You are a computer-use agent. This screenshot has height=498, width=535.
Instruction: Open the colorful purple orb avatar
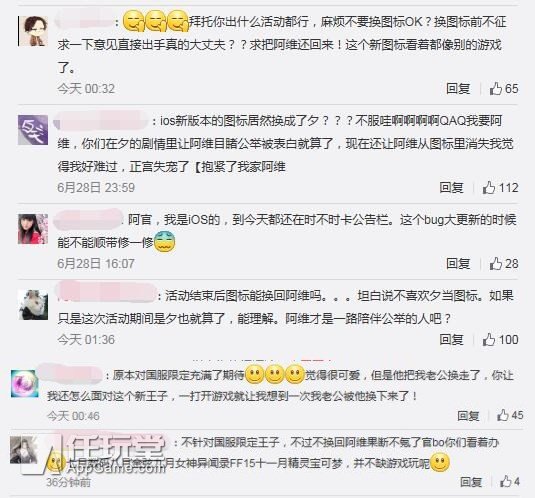pyautogui.click(x=23, y=383)
